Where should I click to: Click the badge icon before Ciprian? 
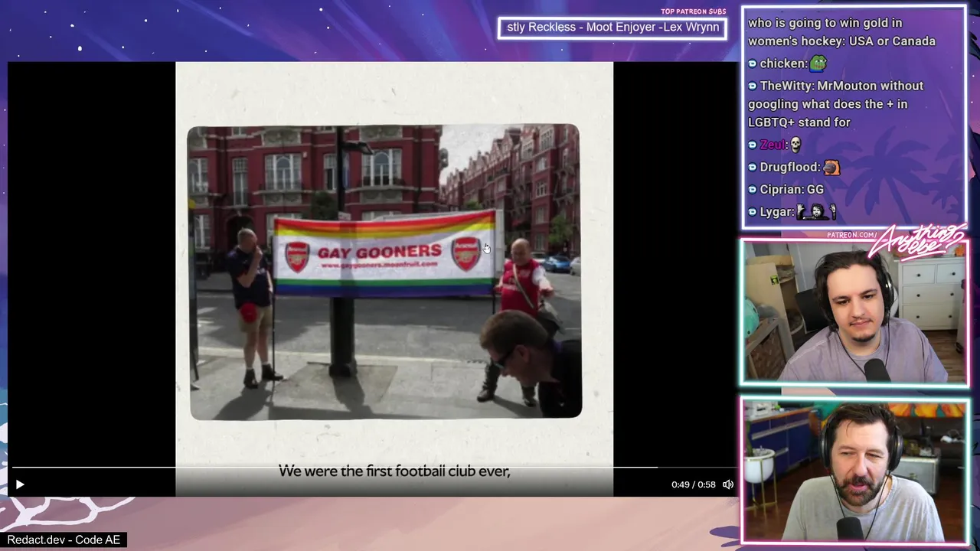pyautogui.click(x=753, y=190)
